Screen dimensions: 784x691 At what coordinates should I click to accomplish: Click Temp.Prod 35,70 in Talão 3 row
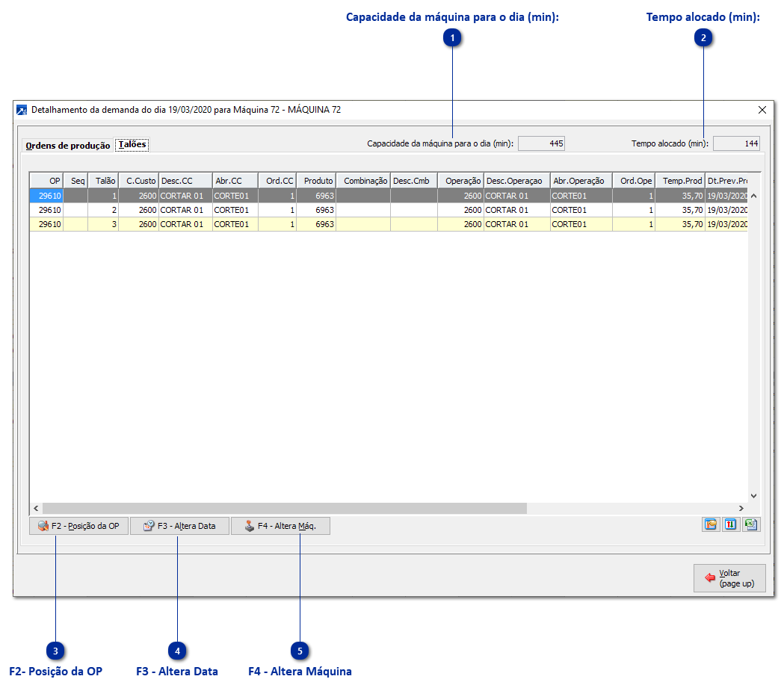pos(681,224)
